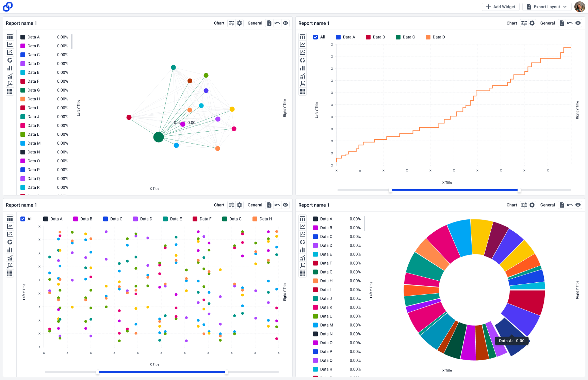The width and height of the screenshot is (588, 380).
Task: Open General tab in step line widget
Action: pos(548,23)
